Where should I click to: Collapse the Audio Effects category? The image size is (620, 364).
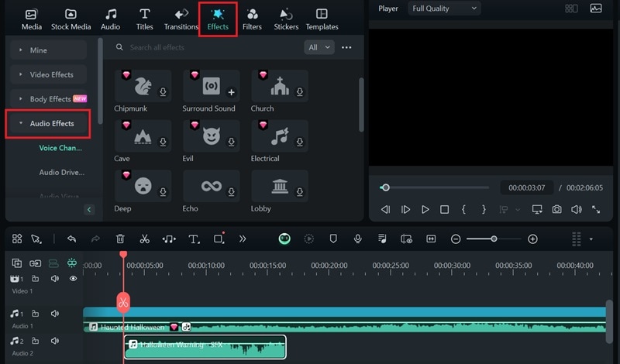48,123
